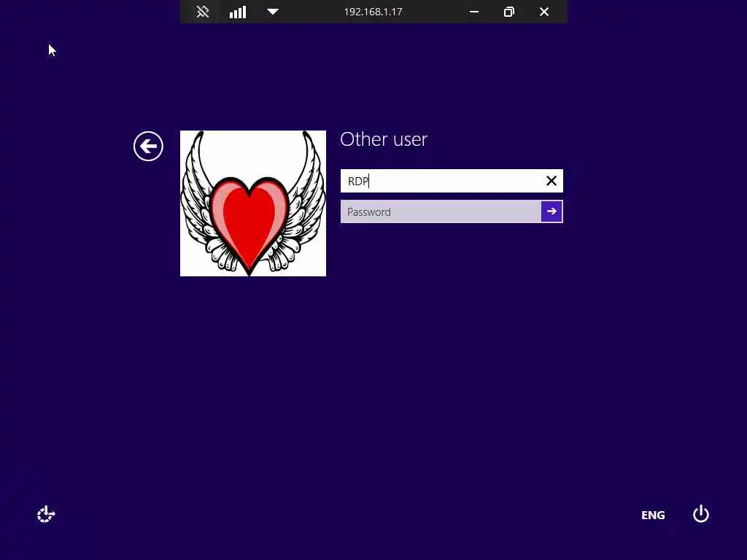Submit password with the arrow button
Image resolution: width=747 pixels, height=560 pixels.
[551, 211]
